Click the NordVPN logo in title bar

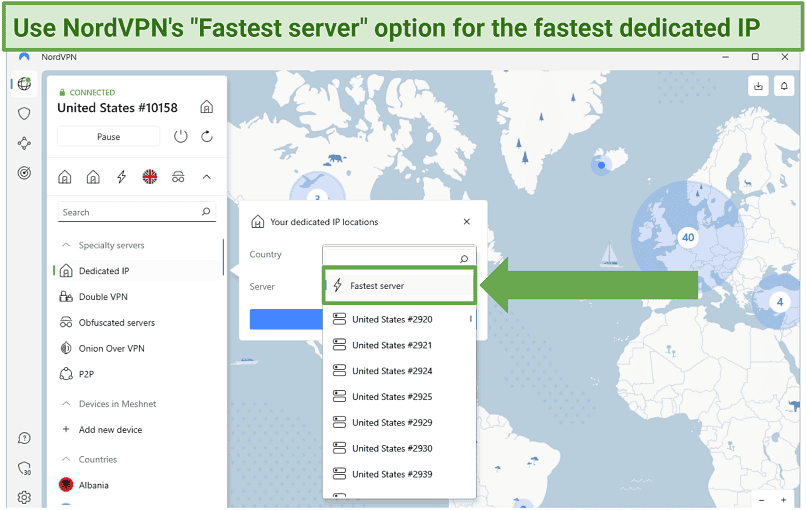(24, 57)
